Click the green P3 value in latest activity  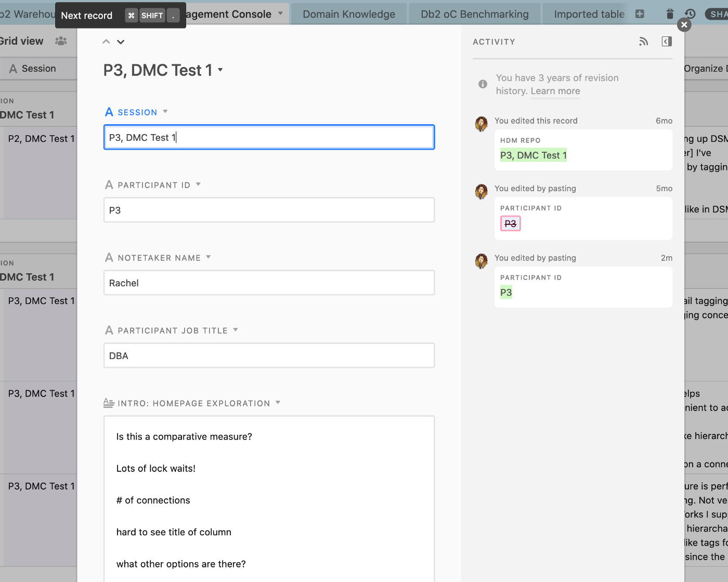pyautogui.click(x=506, y=293)
